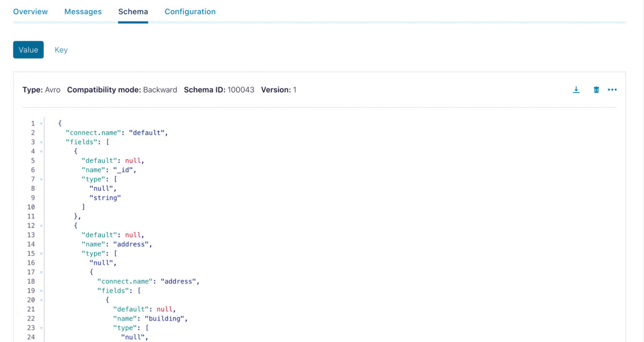Fold the first field object at line 4

click(x=41, y=152)
